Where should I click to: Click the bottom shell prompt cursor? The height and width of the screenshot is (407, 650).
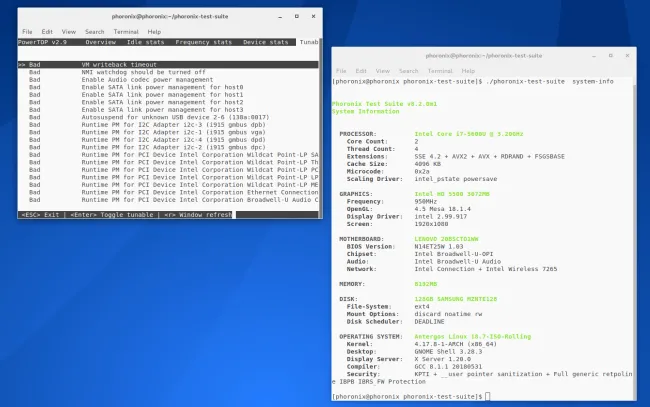(488, 397)
